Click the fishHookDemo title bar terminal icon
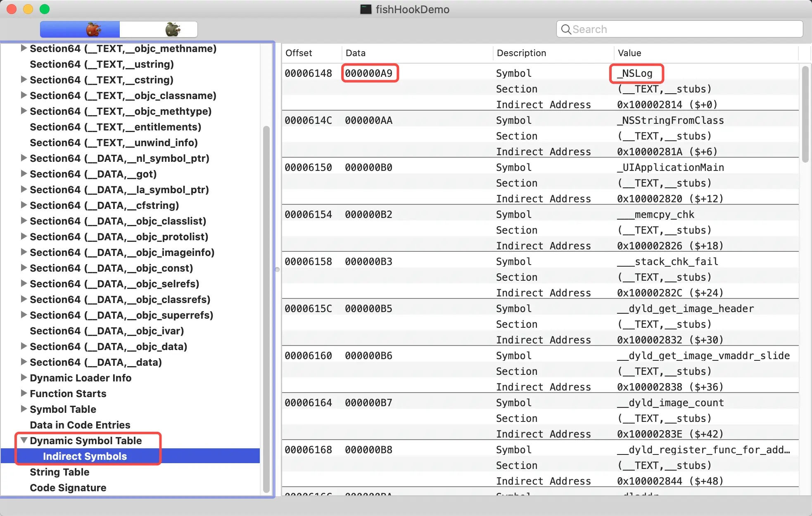This screenshot has height=516, width=812. point(366,9)
